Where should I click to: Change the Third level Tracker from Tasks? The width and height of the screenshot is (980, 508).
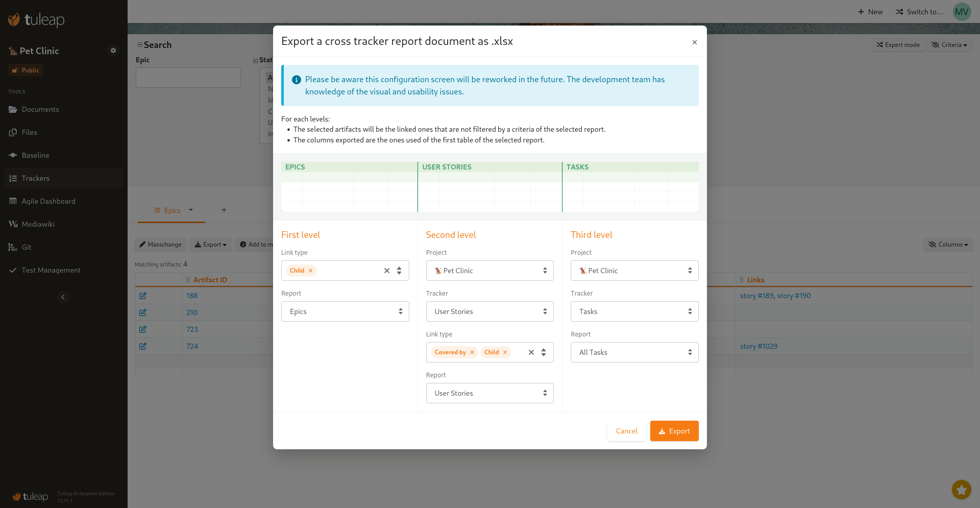coord(634,311)
